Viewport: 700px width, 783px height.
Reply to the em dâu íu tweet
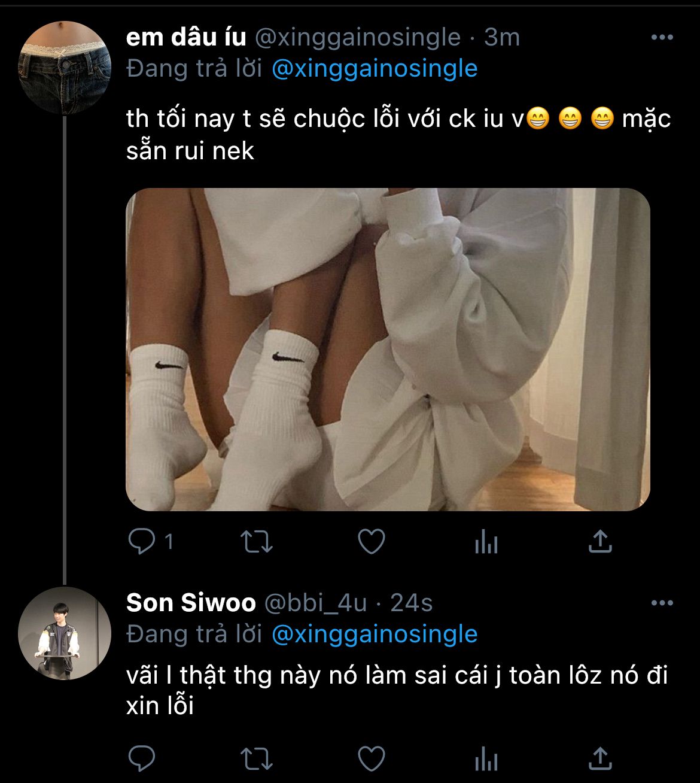142,542
